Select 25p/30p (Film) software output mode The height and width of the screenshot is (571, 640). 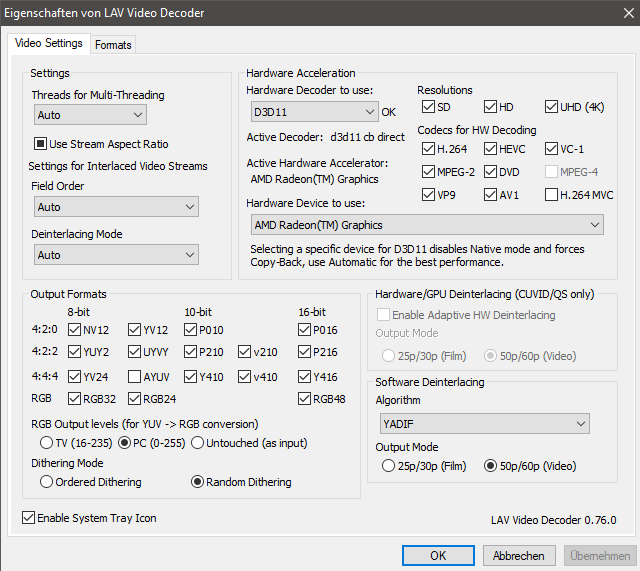pyautogui.click(x=389, y=466)
